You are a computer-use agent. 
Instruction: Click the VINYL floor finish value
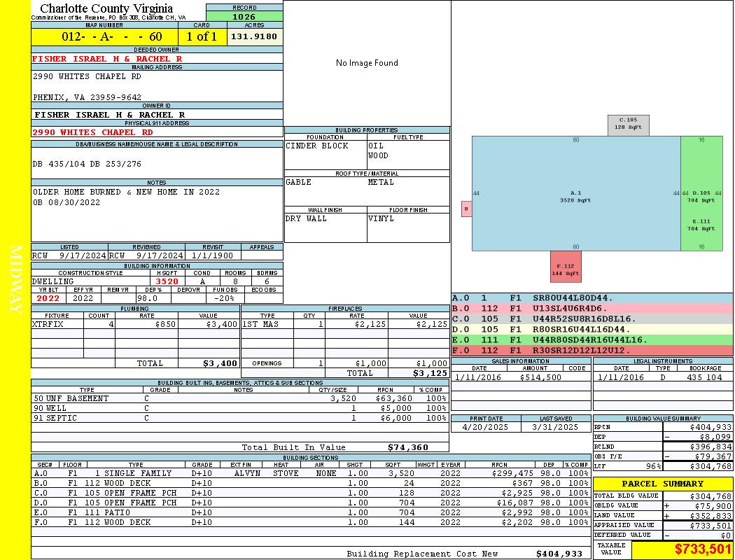[x=381, y=218]
